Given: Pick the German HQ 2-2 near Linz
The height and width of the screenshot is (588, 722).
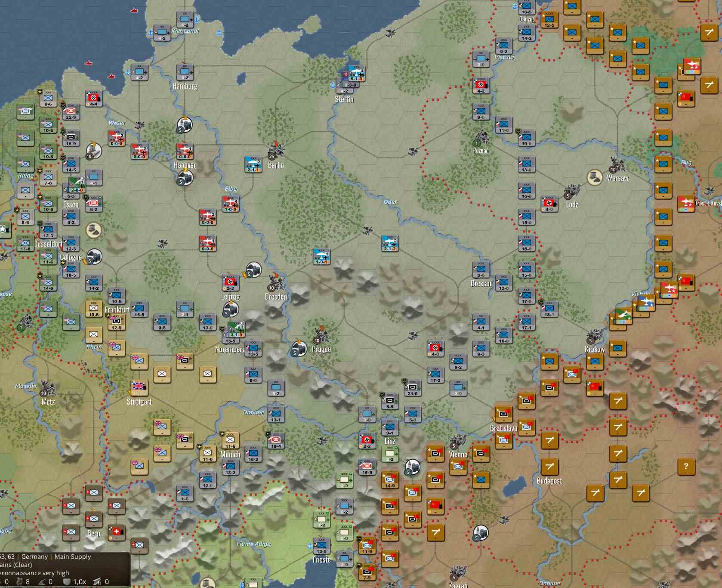Looking at the screenshot, I should 367,440.
